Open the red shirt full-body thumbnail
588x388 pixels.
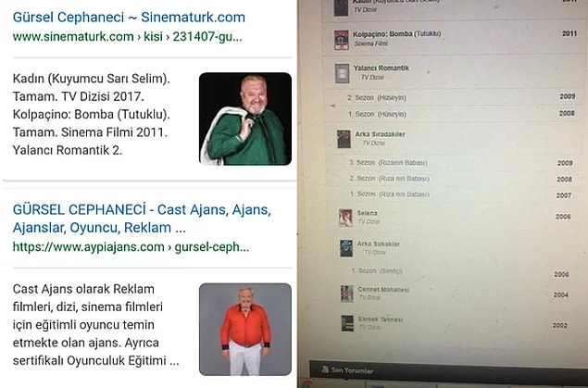pos(245,329)
